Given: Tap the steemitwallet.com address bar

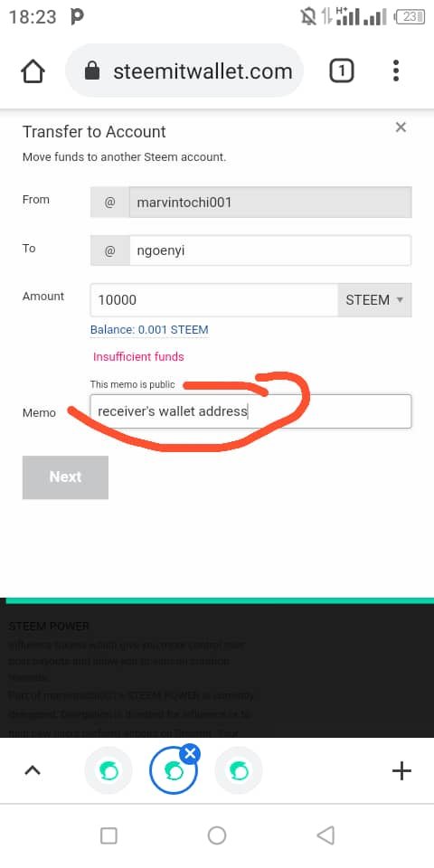Looking at the screenshot, I should click(184, 71).
